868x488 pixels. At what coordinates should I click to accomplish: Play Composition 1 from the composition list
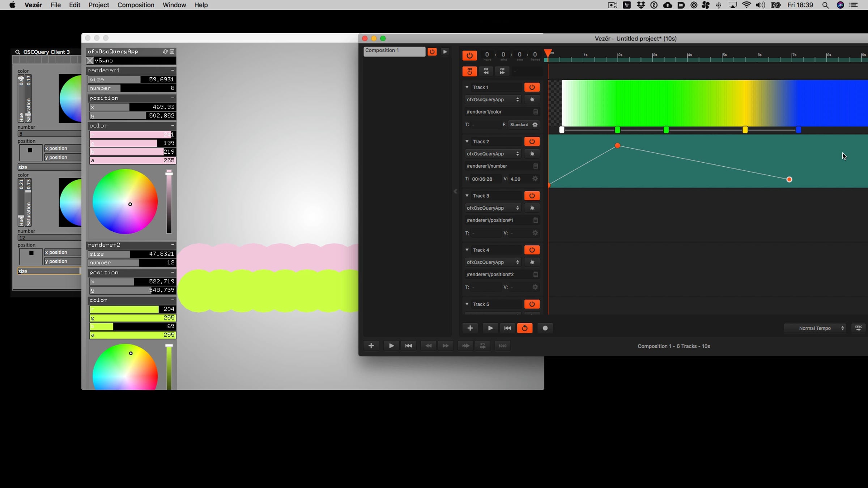(445, 52)
